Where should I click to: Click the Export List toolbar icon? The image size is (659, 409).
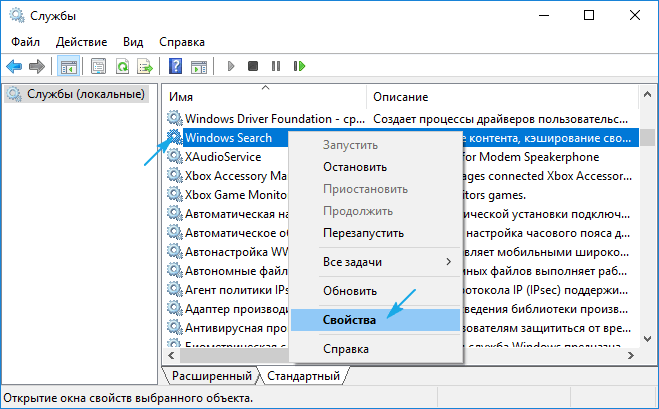point(145,67)
